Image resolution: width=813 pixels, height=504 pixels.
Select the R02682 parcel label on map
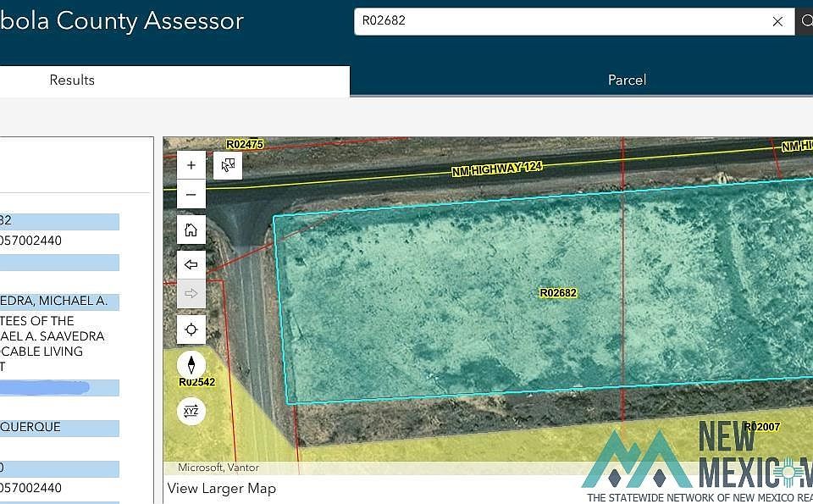pyautogui.click(x=558, y=293)
